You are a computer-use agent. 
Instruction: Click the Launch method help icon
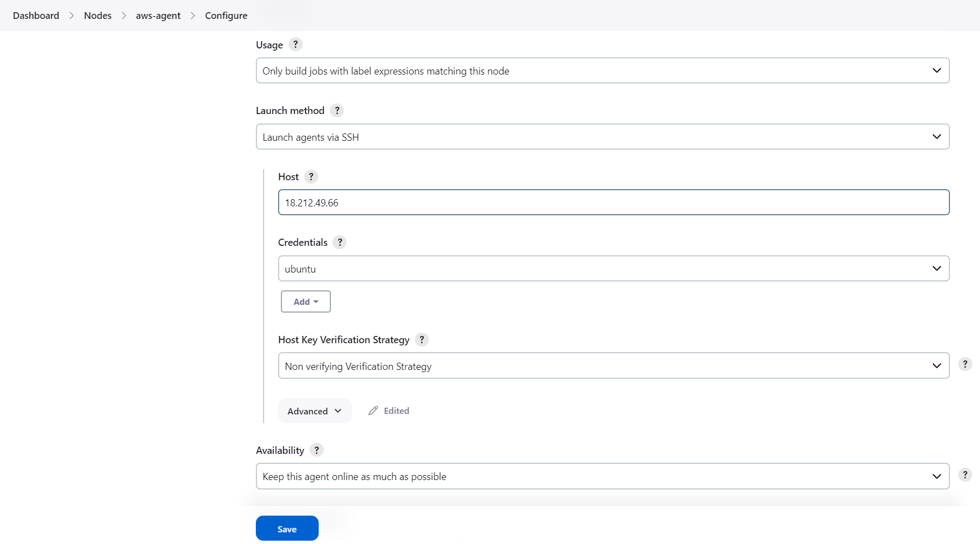(x=336, y=110)
